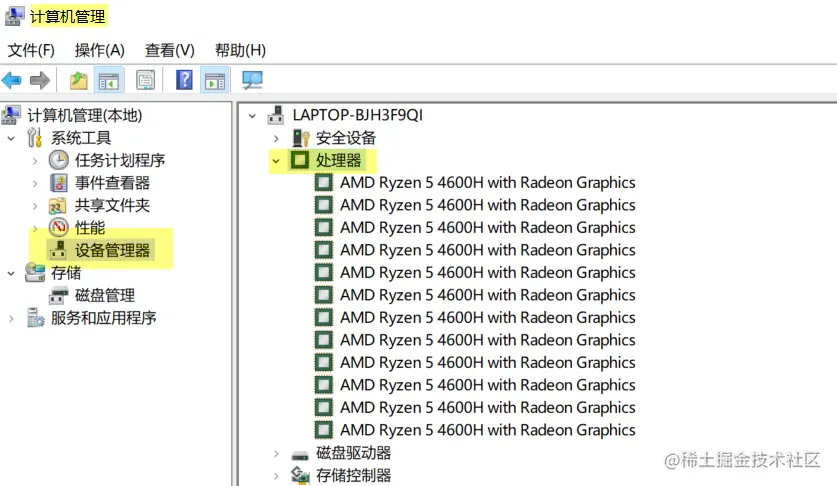837x486 pixels.
Task: Select 设备管理器 in the tree
Action: pyautogui.click(x=113, y=250)
